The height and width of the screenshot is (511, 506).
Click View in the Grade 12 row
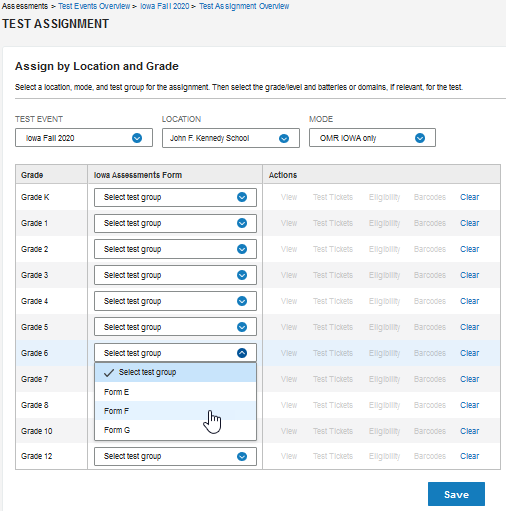(x=289, y=456)
